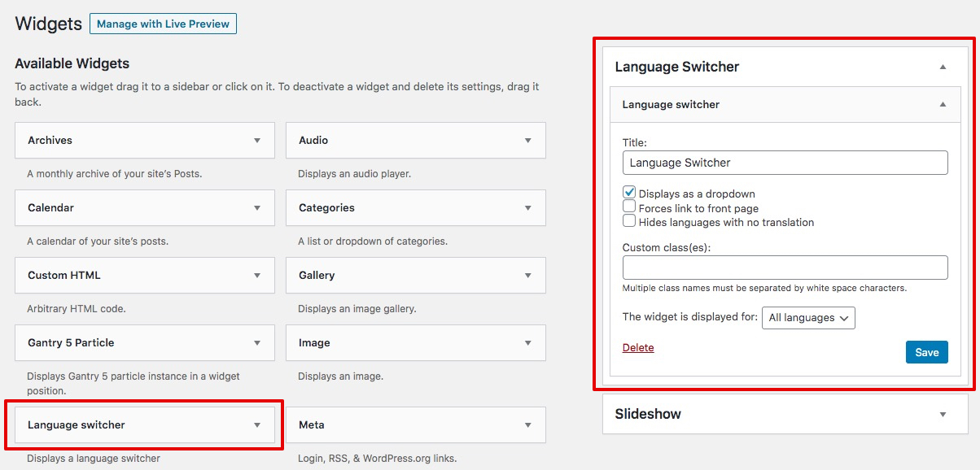Screen dimensions: 980x470
Task: Collapse the Language Switcher sidebar panel
Action: (x=943, y=67)
